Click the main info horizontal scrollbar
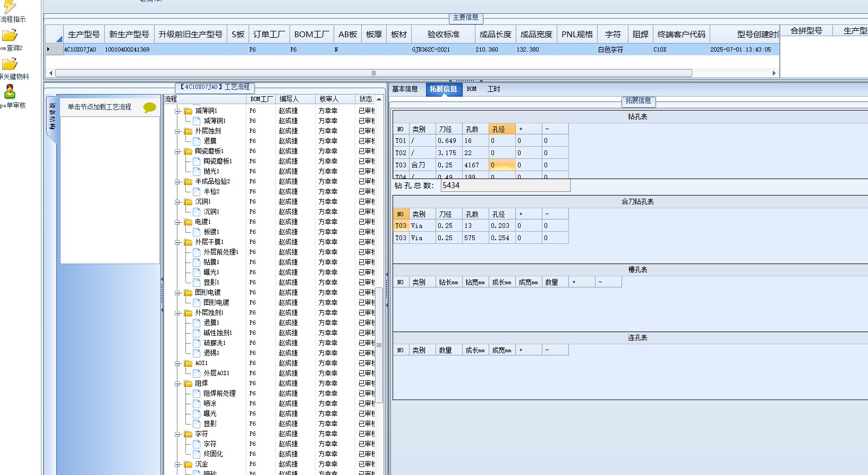The height and width of the screenshot is (475, 868). 373,73
